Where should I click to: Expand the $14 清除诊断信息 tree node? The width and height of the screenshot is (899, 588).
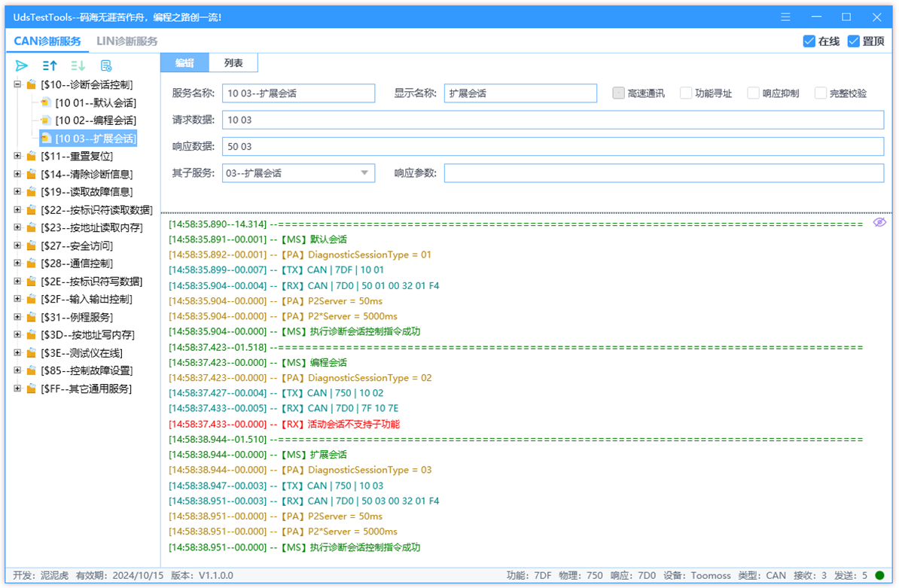pyautogui.click(x=17, y=174)
